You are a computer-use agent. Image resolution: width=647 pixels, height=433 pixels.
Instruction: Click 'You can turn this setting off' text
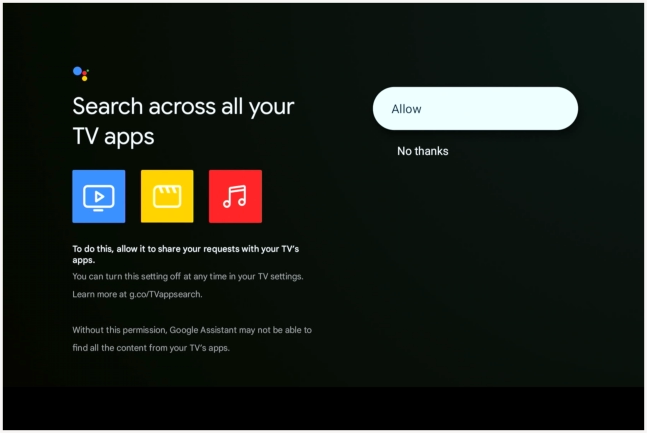click(x=140, y=276)
